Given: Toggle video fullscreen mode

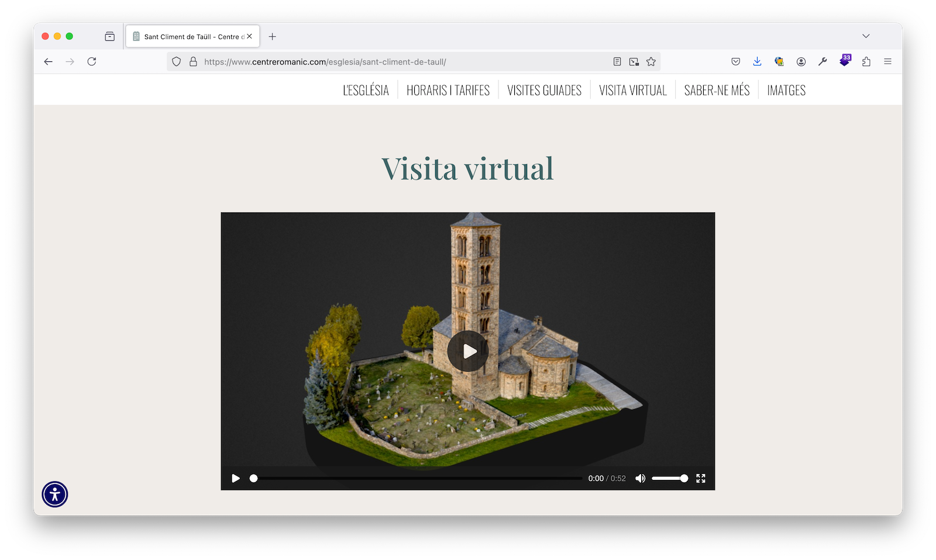Looking at the screenshot, I should coord(701,478).
